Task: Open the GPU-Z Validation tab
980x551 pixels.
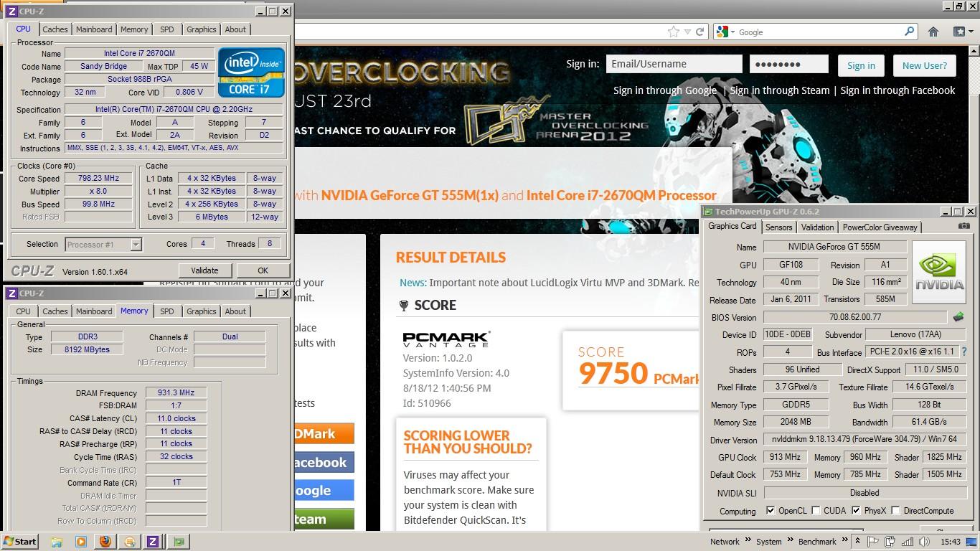Action: tap(817, 227)
